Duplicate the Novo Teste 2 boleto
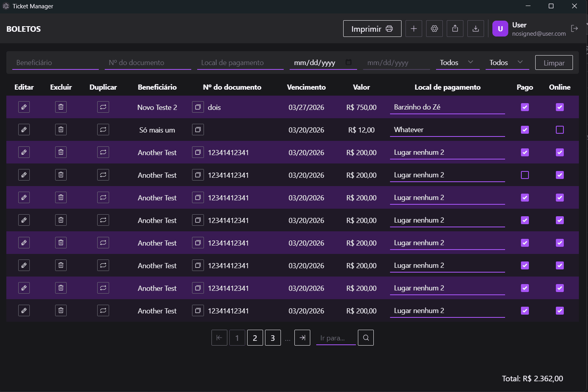Image resolution: width=588 pixels, height=392 pixels. (x=103, y=107)
